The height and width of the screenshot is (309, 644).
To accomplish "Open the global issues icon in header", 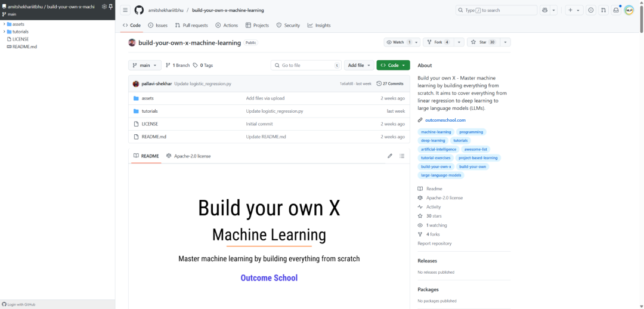I will (x=591, y=10).
